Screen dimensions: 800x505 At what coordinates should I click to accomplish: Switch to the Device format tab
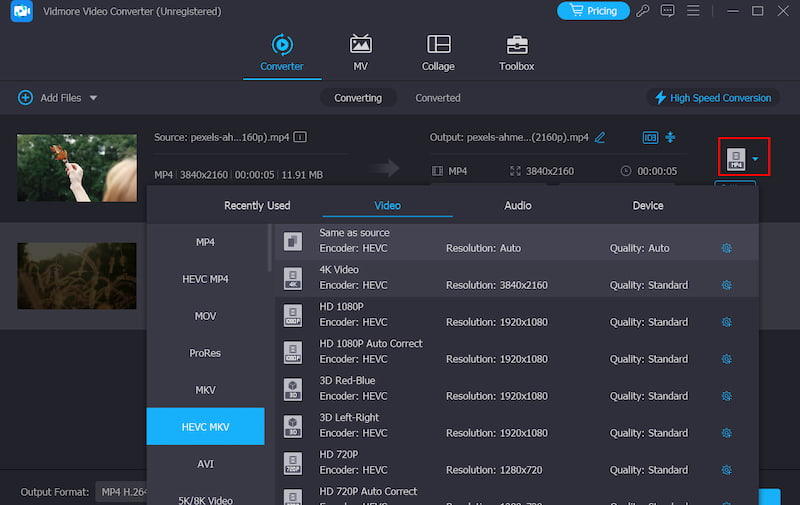(647, 205)
